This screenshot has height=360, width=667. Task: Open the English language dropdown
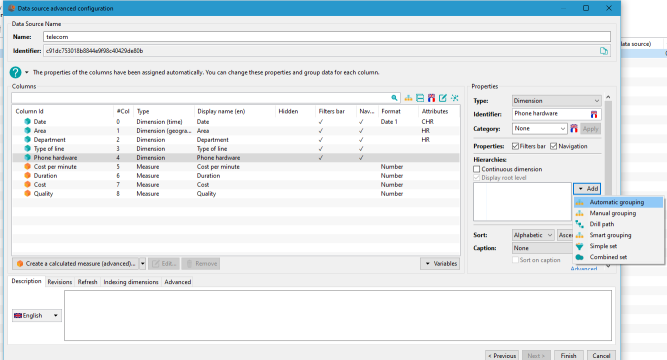(37, 315)
